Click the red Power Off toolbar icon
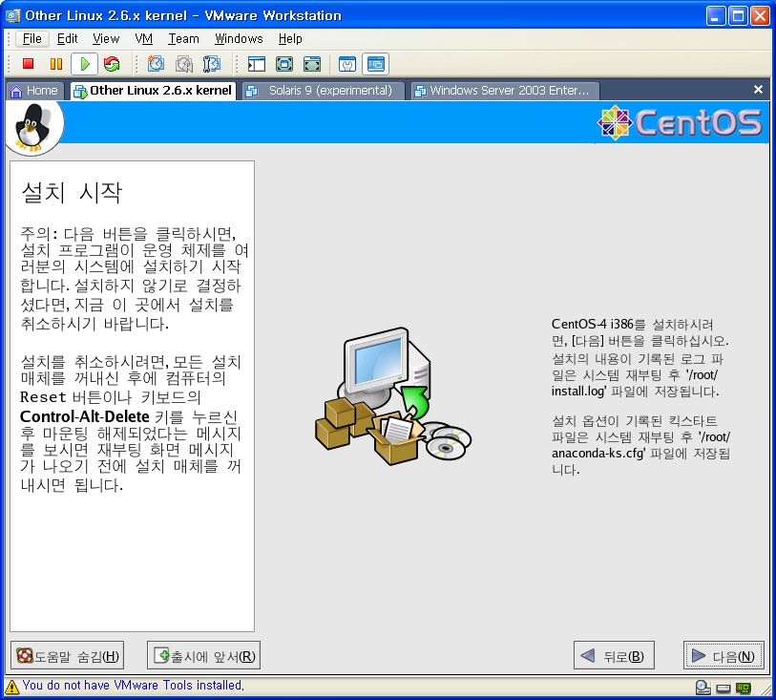Screen dimensions: 776x700 point(29,64)
